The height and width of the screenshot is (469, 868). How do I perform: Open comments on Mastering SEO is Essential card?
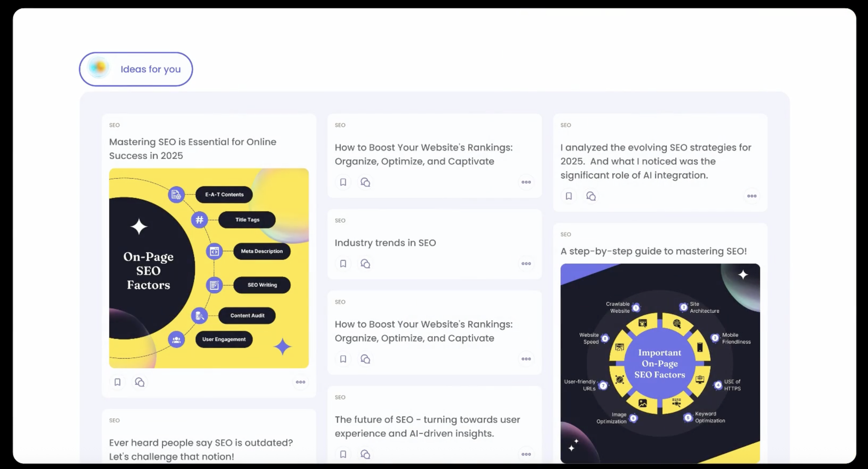coord(140,382)
